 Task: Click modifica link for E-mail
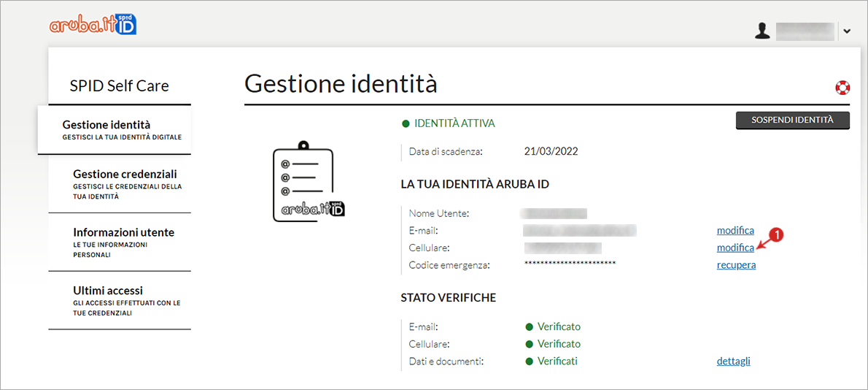click(x=735, y=231)
